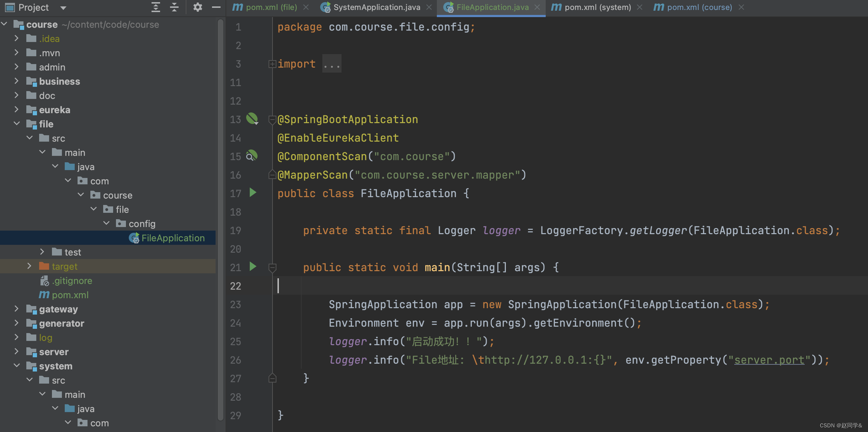
Task: Click run arrow beside class FileApplication
Action: 253,193
